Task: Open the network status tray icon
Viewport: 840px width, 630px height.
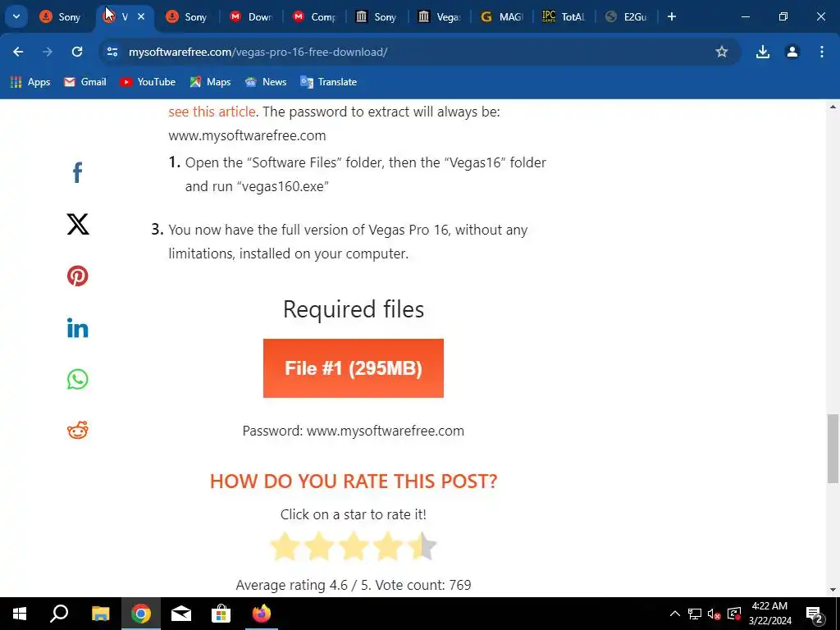Action: pyautogui.click(x=695, y=614)
